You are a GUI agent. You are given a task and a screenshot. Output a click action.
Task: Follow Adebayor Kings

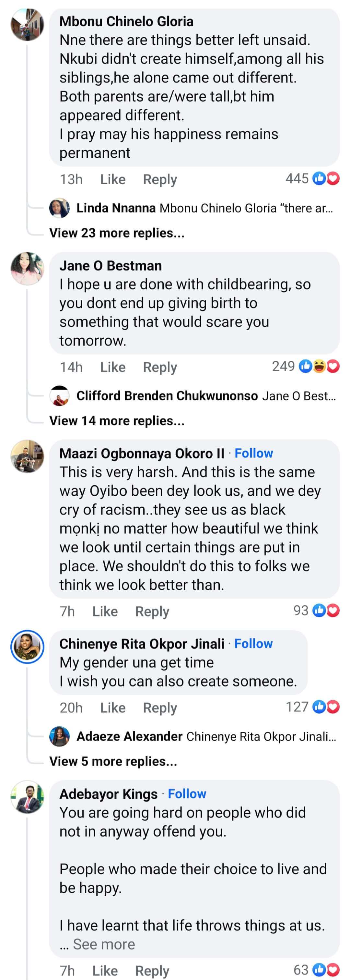(187, 794)
